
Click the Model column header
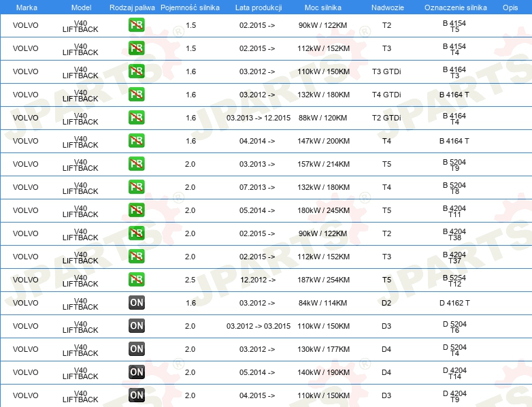pyautogui.click(x=82, y=7)
